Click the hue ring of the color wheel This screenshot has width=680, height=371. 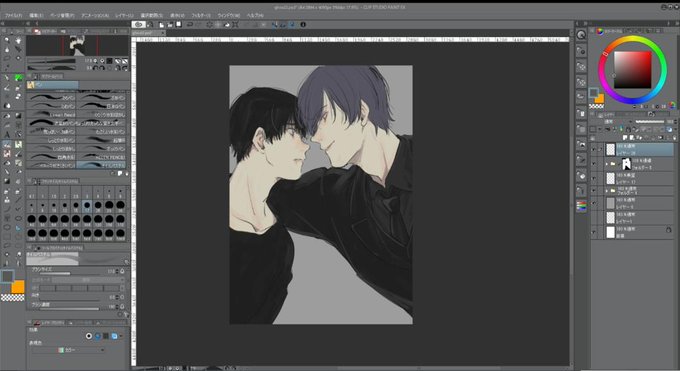[633, 39]
